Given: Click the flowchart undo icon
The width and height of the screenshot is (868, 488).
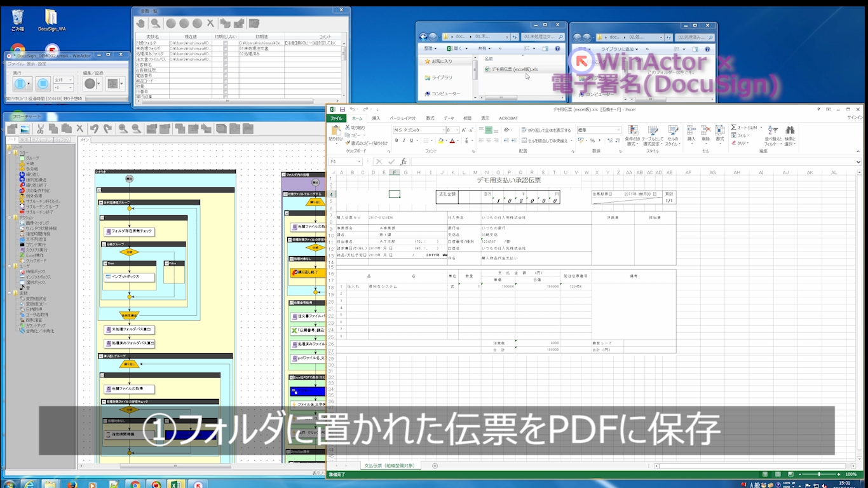Looking at the screenshot, I should (x=94, y=129).
